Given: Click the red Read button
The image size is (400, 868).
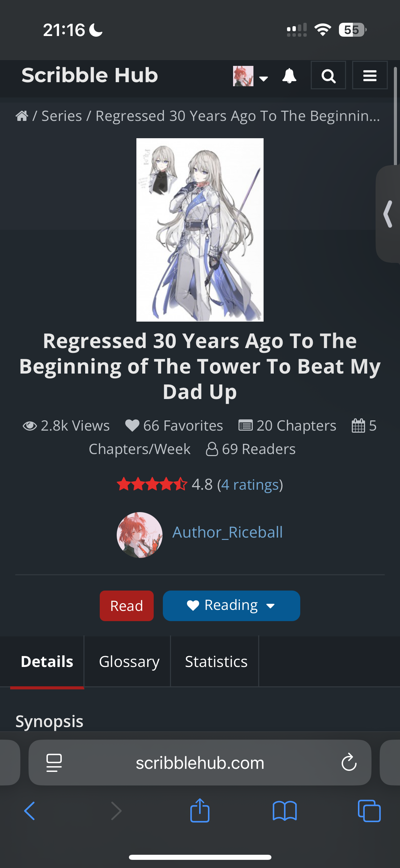Looking at the screenshot, I should pyautogui.click(x=127, y=605).
